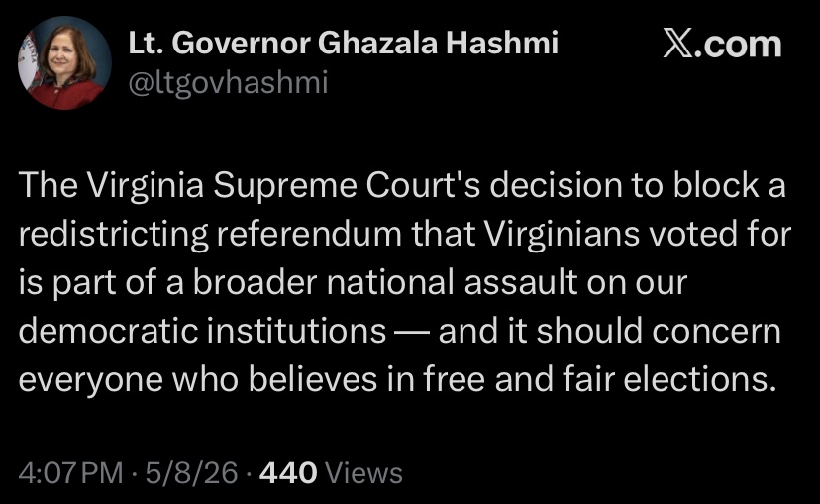The width and height of the screenshot is (820, 504).
Task: Click the words "democratic institutions"
Action: coord(202,331)
